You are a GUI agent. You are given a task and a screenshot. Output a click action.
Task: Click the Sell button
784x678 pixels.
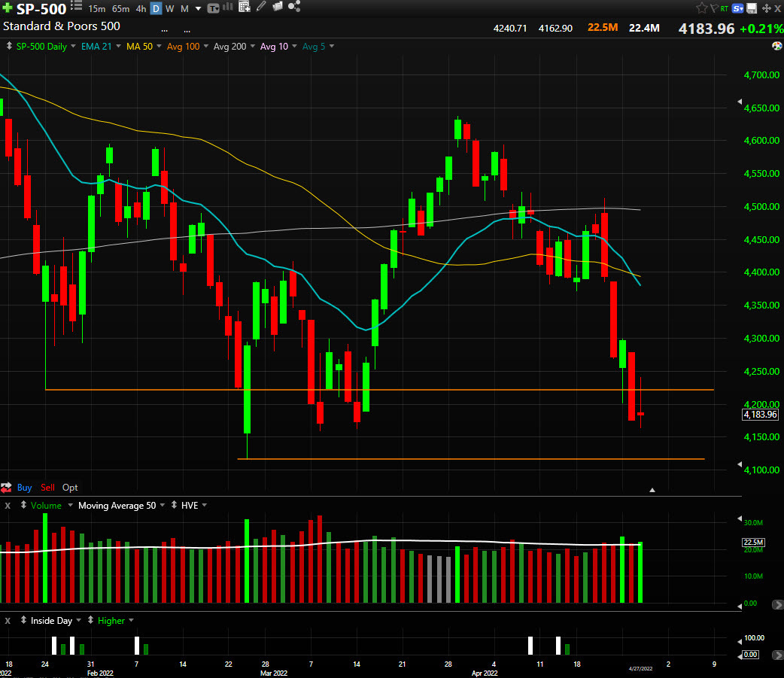47,488
